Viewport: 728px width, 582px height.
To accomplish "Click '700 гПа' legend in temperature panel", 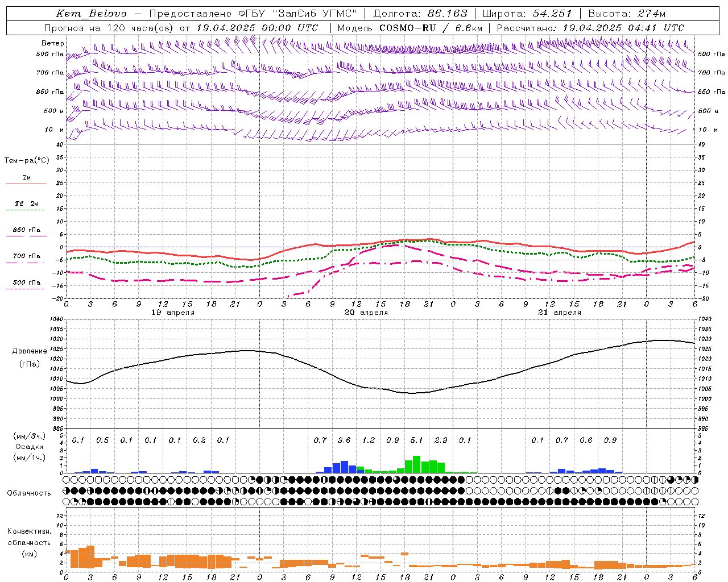I will point(27,256).
